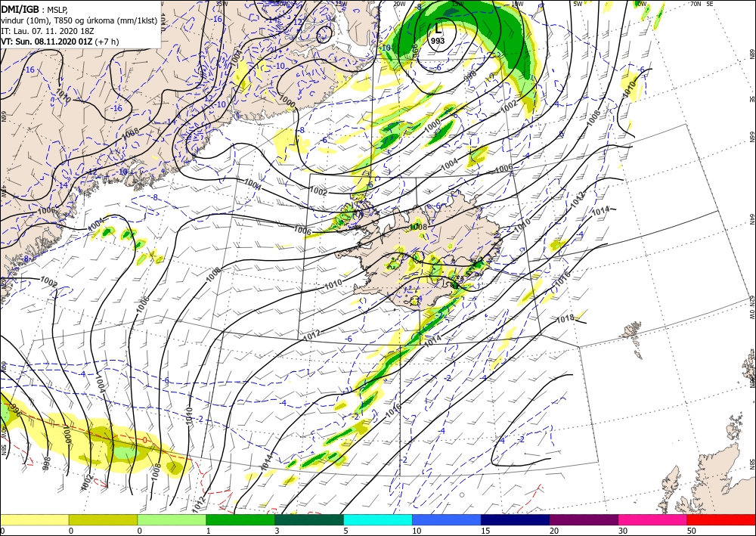Click legend scale value "20"
The height and width of the screenshot is (536, 756).
[x=554, y=531]
